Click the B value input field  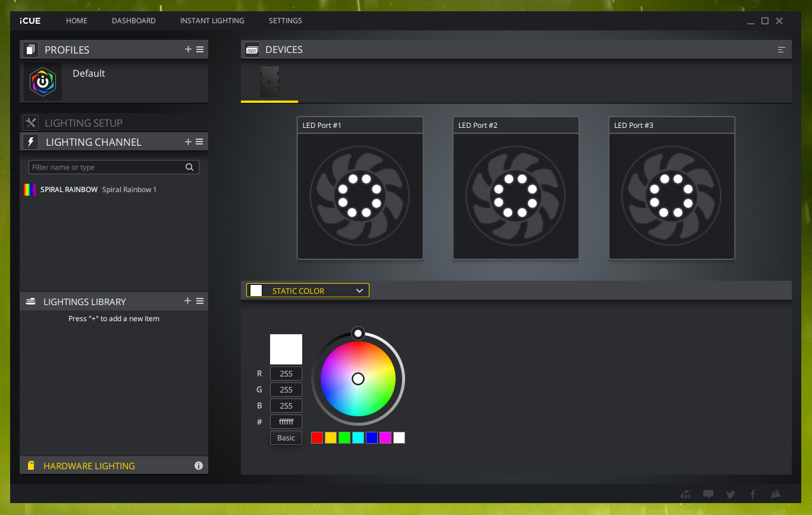(x=286, y=406)
